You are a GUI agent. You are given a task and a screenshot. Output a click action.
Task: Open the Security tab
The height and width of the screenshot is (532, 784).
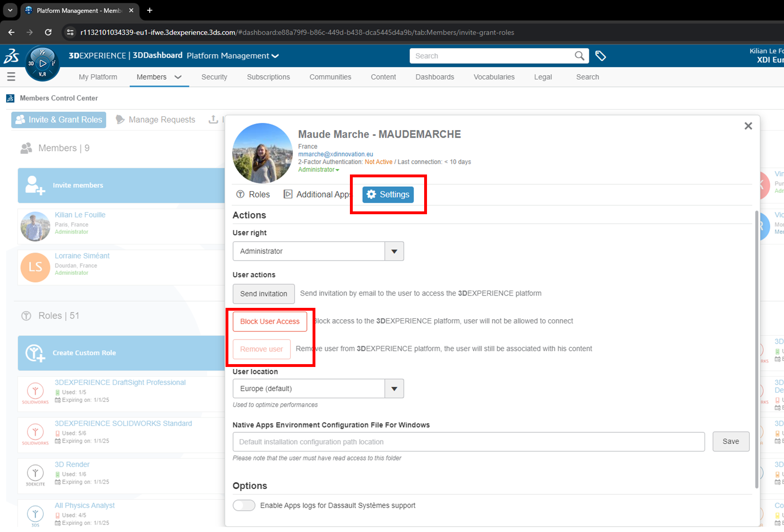click(214, 77)
